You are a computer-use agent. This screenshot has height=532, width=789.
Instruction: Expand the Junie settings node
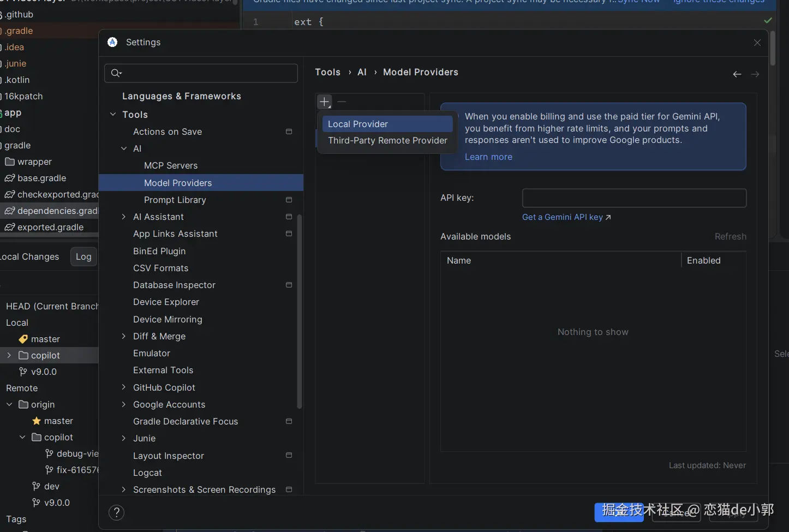(124, 438)
